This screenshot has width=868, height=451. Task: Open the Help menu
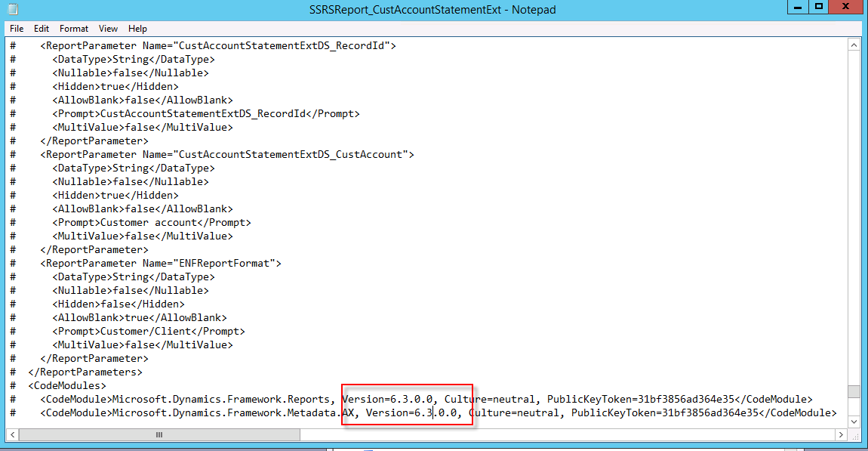tap(137, 29)
